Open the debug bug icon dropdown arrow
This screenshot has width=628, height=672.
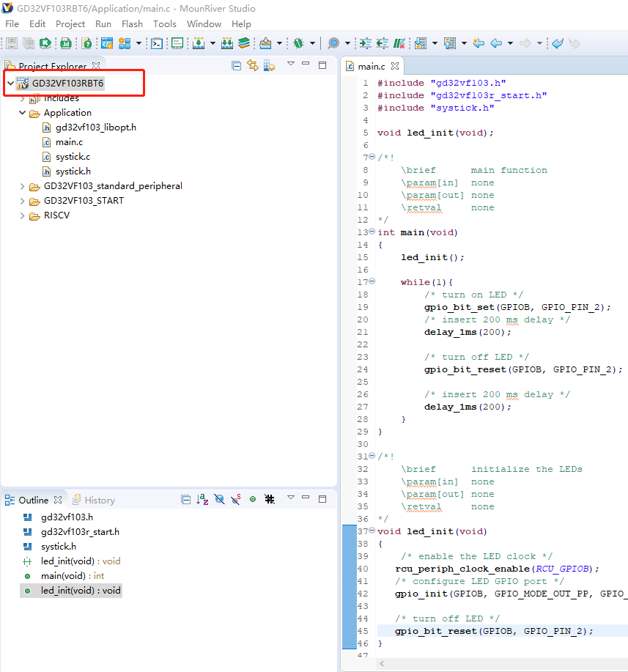312,43
